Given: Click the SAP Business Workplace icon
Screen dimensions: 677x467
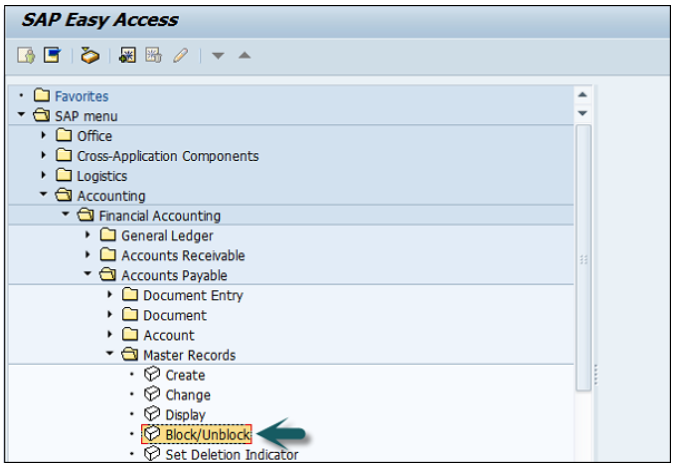Looking at the screenshot, I should (x=90, y=55).
